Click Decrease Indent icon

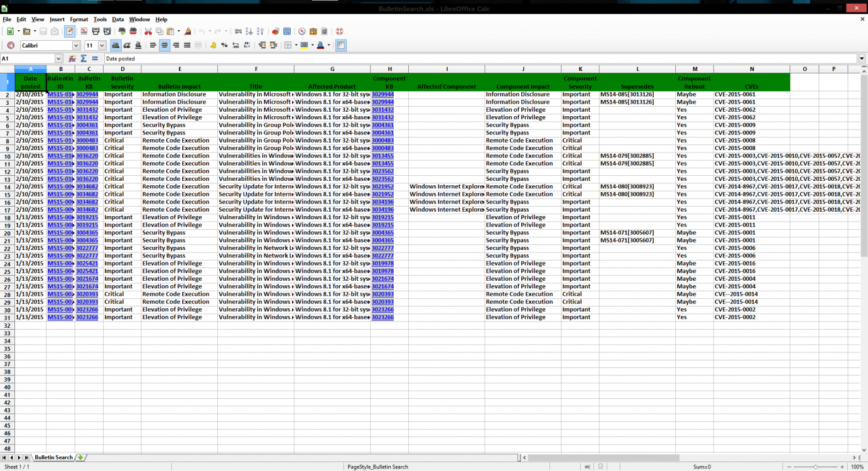coord(262,45)
